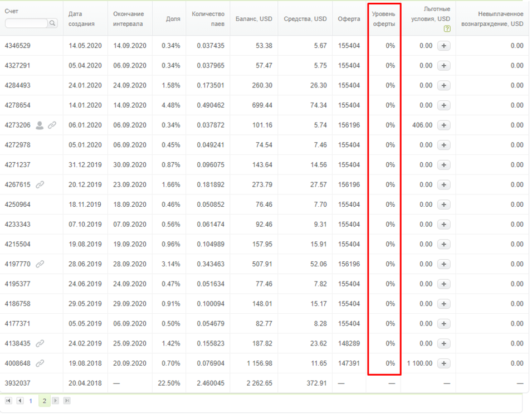
Task: Sort by the Оферта column header
Action: (x=349, y=19)
